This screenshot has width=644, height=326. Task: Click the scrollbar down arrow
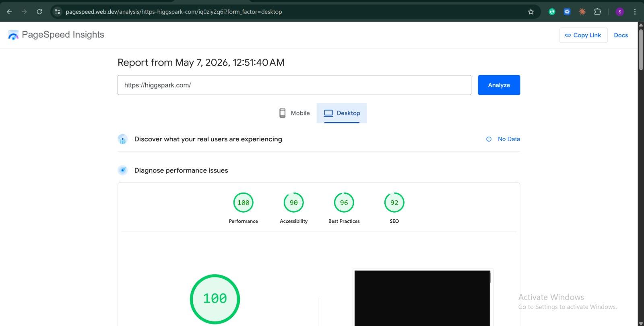(641, 323)
